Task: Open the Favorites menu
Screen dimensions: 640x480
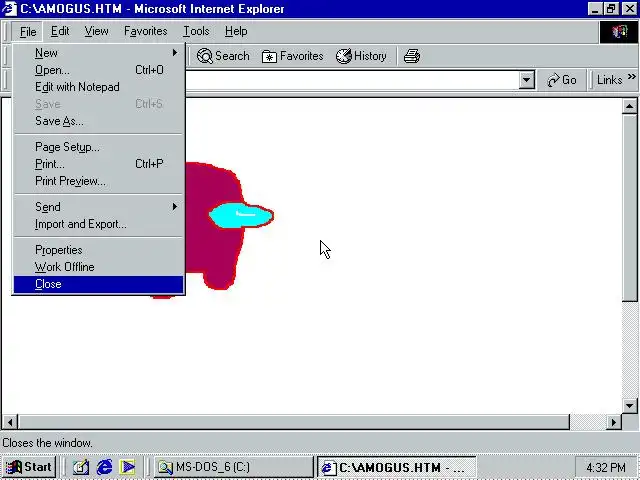Action: (145, 31)
